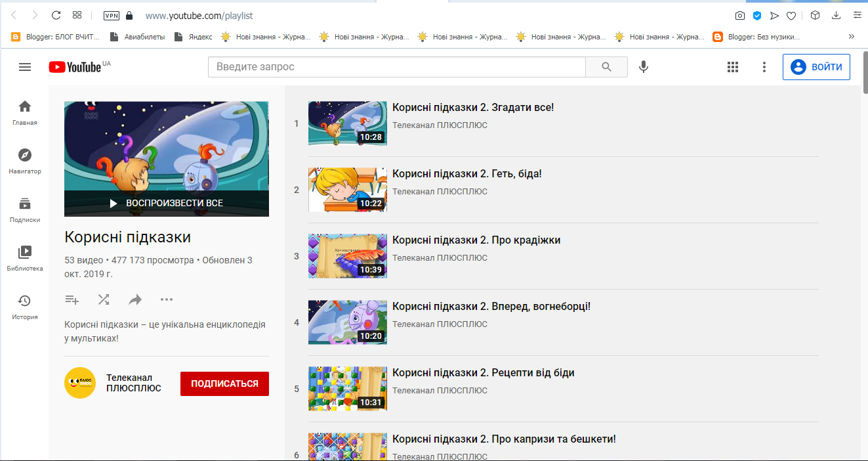Open playlist more options ellipsis
Viewport: 868px width, 461px height.
[x=167, y=299]
